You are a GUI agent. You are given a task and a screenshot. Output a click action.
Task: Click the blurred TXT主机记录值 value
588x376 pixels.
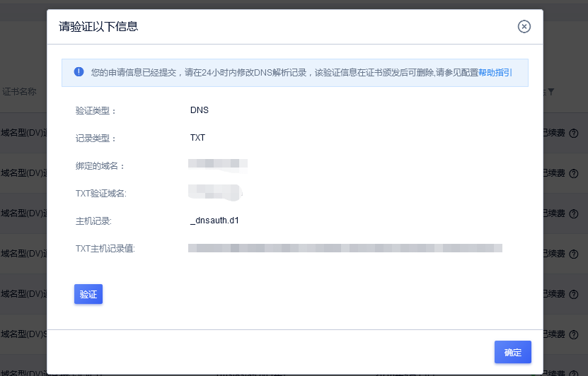(345, 248)
